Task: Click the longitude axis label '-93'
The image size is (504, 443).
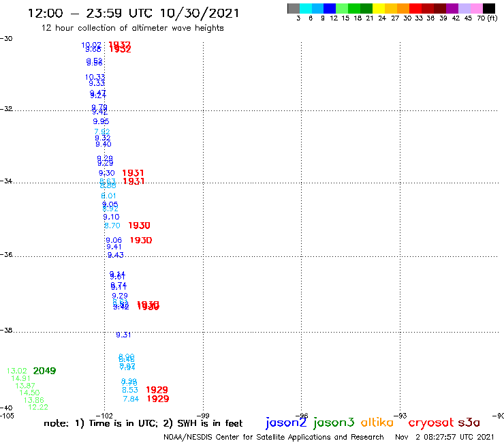Action: (400, 416)
